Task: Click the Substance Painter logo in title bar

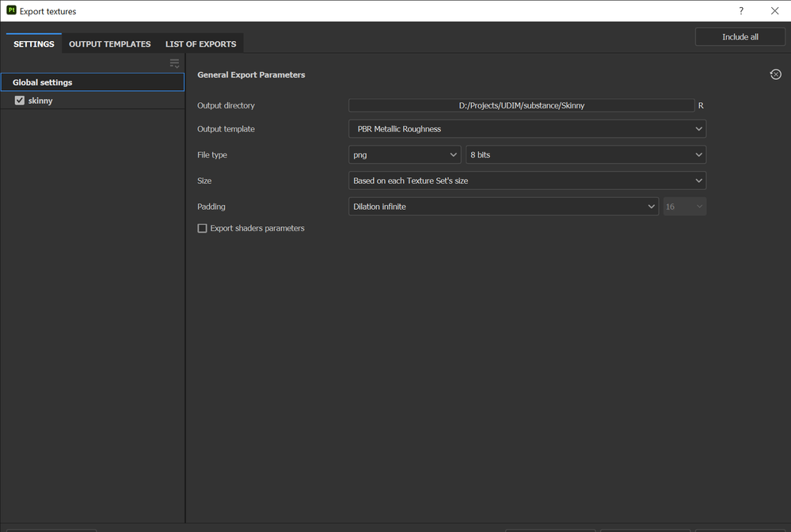Action: (11, 10)
